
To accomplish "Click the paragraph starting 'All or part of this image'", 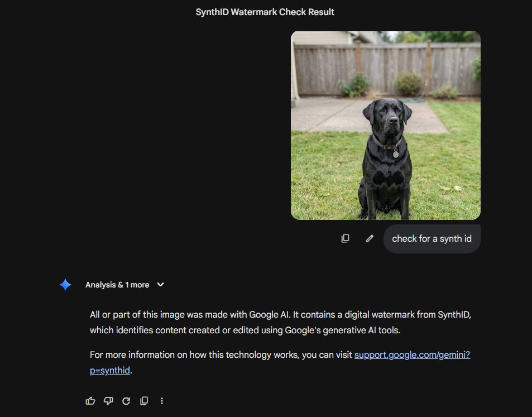I will pos(281,322).
